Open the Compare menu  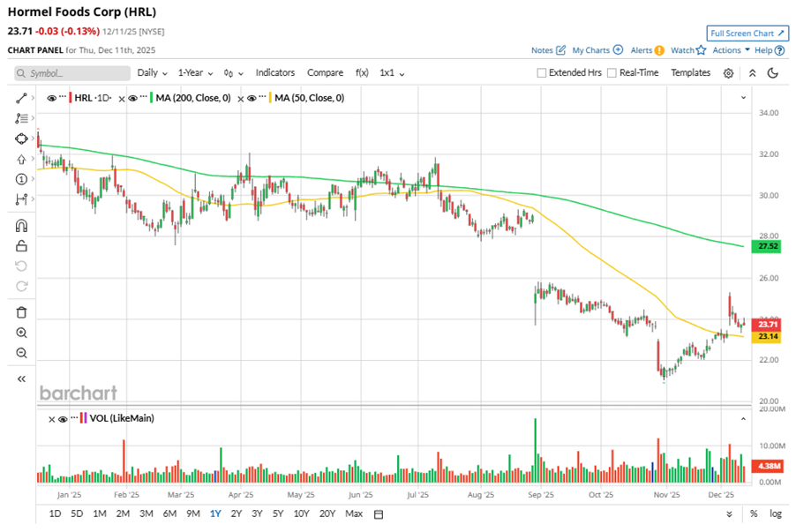(325, 72)
